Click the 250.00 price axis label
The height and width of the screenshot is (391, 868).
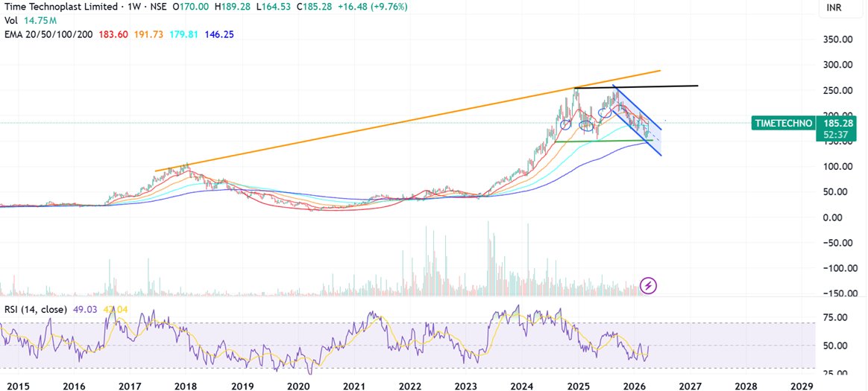tap(836, 90)
